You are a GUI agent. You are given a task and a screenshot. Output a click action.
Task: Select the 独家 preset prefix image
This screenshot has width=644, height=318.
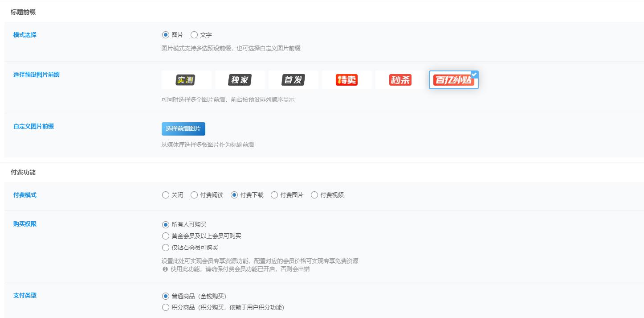(240, 80)
